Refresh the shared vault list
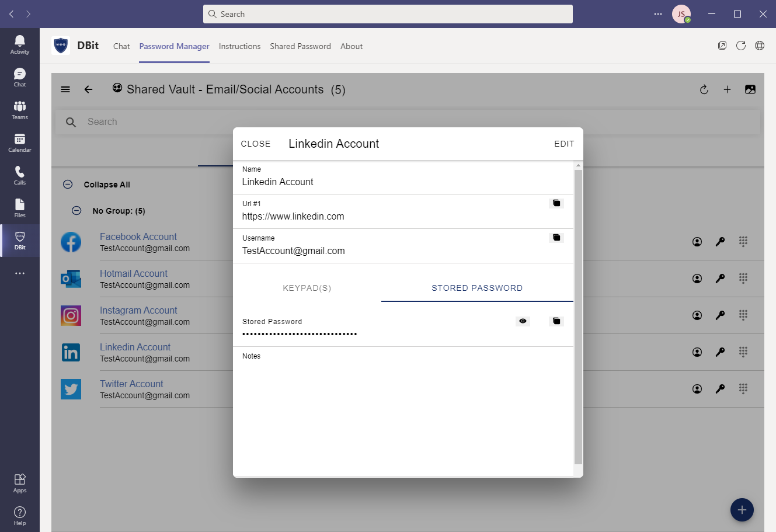776x532 pixels. point(704,89)
